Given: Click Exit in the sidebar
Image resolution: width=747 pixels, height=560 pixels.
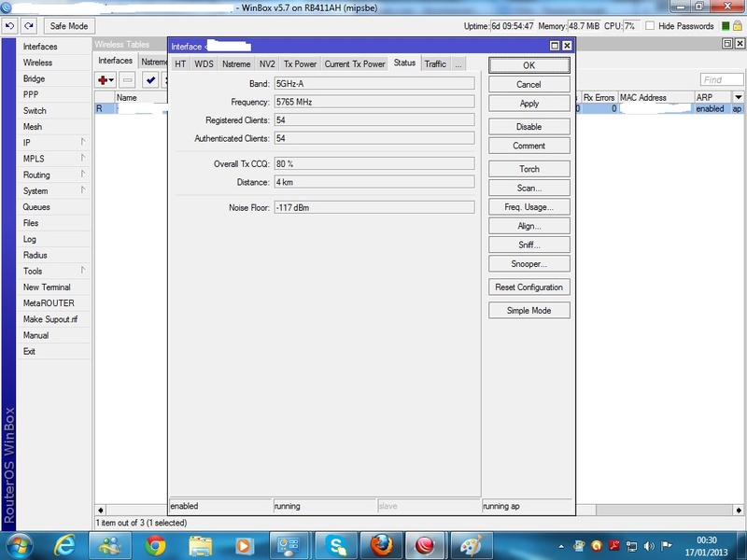Looking at the screenshot, I should pyautogui.click(x=29, y=352).
